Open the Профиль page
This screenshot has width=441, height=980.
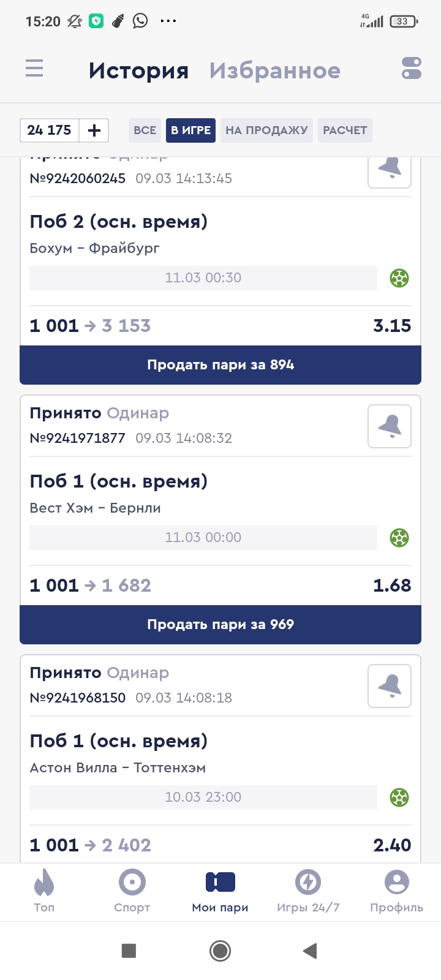tap(396, 891)
